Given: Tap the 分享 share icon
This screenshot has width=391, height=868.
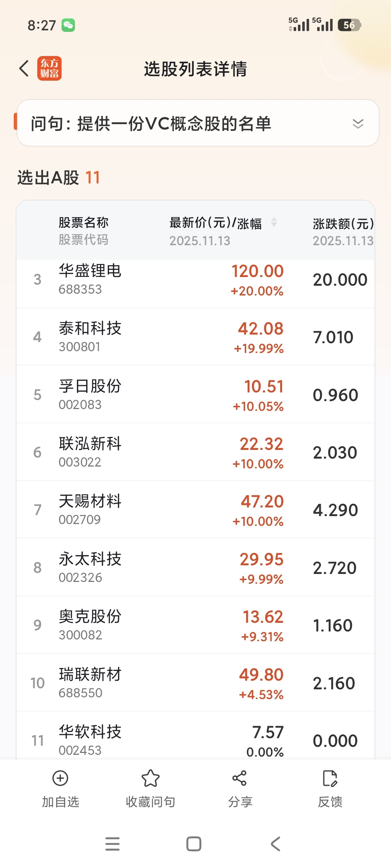Looking at the screenshot, I should pos(240,778).
